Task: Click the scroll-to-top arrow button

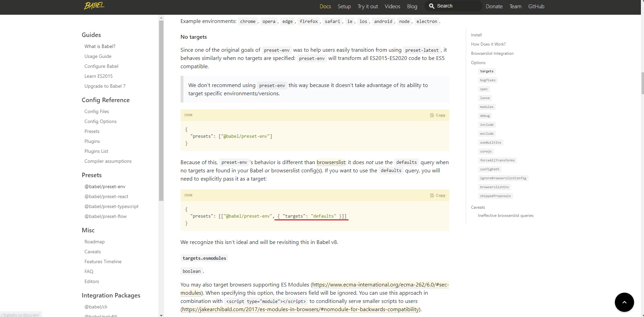Action: [x=624, y=302]
